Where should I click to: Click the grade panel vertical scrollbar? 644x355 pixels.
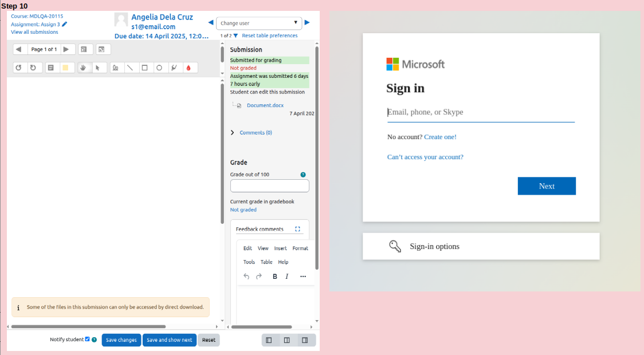(x=317, y=159)
